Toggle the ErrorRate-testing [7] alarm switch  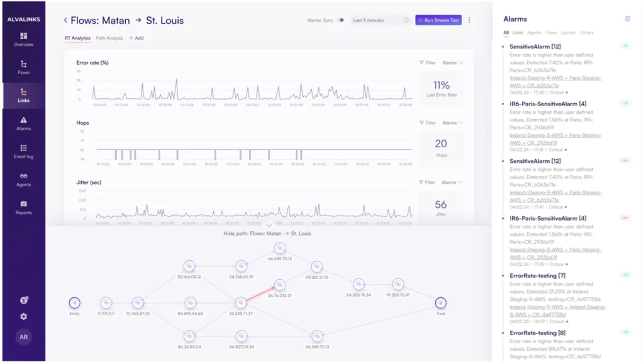tap(625, 275)
